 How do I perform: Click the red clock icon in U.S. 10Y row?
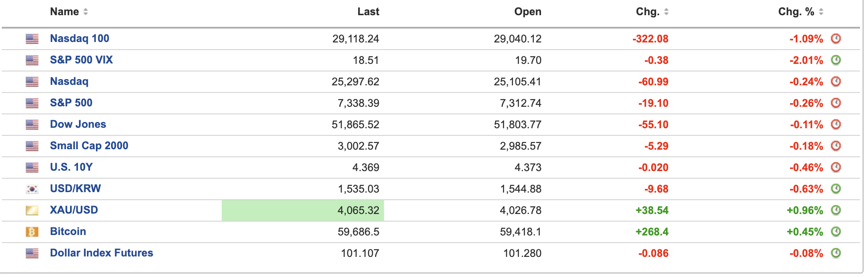pos(836,167)
